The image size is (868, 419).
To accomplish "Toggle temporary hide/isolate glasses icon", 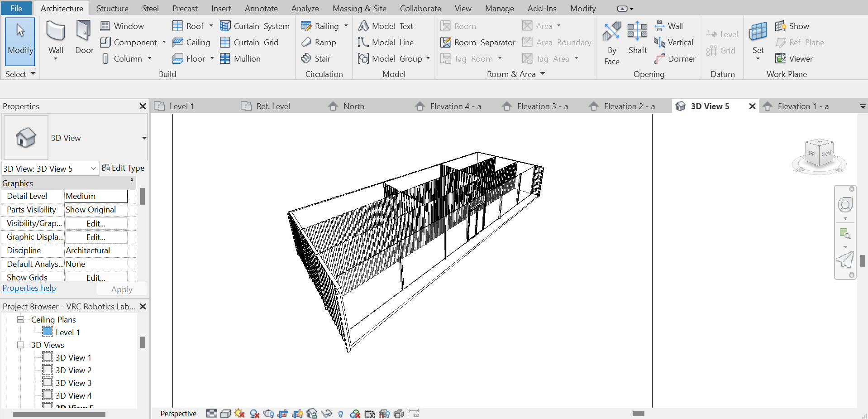I will tap(326, 414).
